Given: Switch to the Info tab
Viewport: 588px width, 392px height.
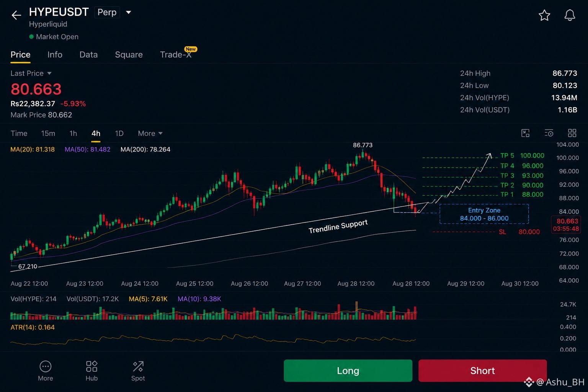Looking at the screenshot, I should tap(55, 55).
